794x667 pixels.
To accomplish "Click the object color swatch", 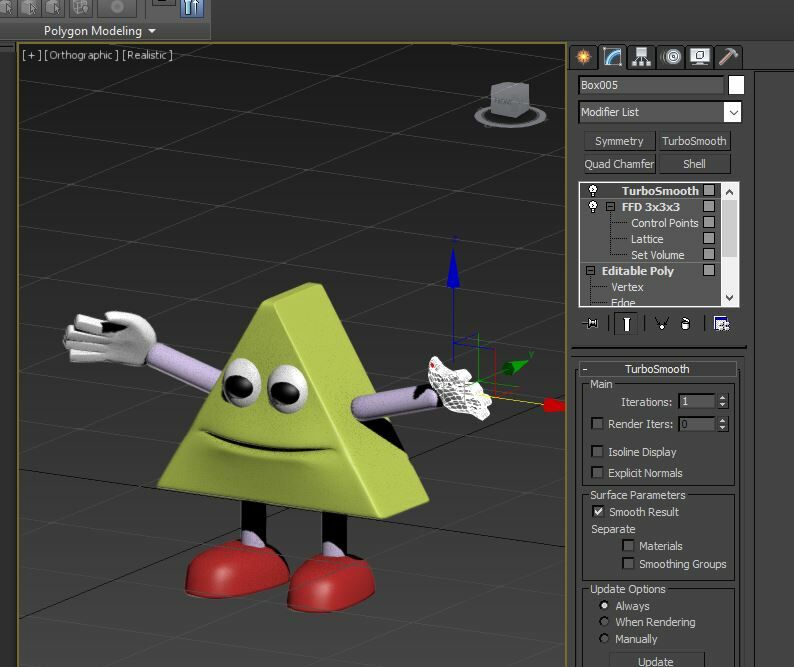I will [x=736, y=85].
